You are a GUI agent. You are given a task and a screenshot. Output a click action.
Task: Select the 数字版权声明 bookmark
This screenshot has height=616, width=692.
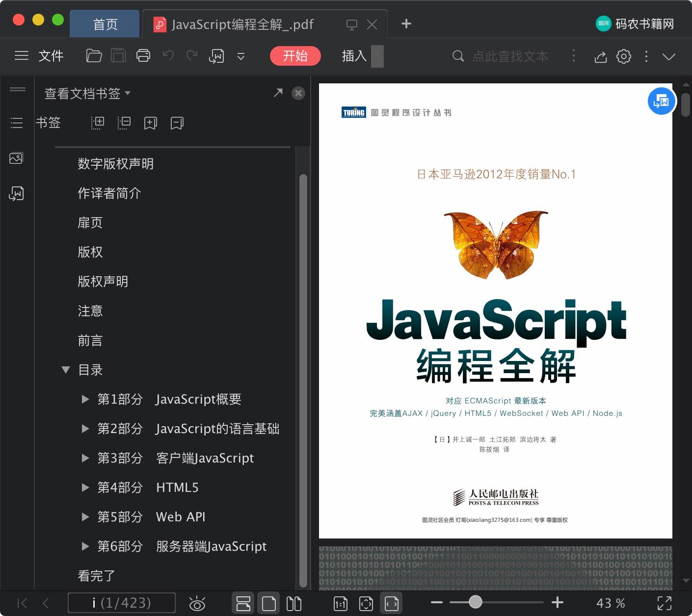coord(116,164)
